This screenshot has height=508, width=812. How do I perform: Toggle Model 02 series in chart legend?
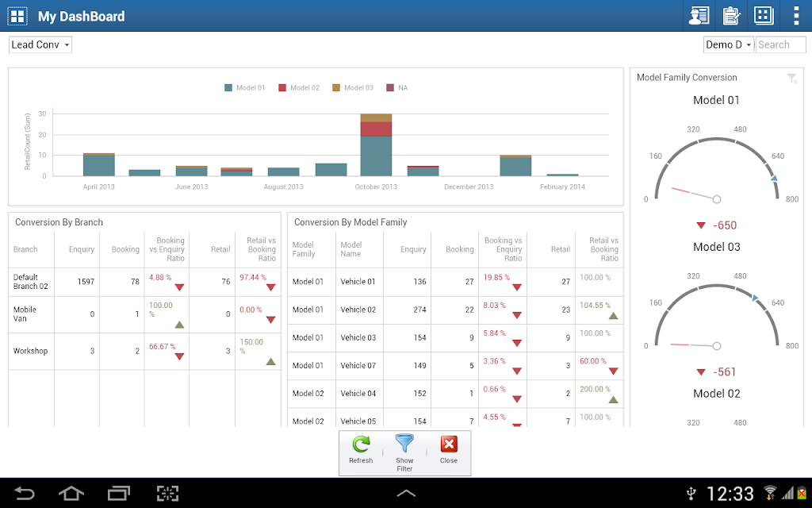pos(299,87)
